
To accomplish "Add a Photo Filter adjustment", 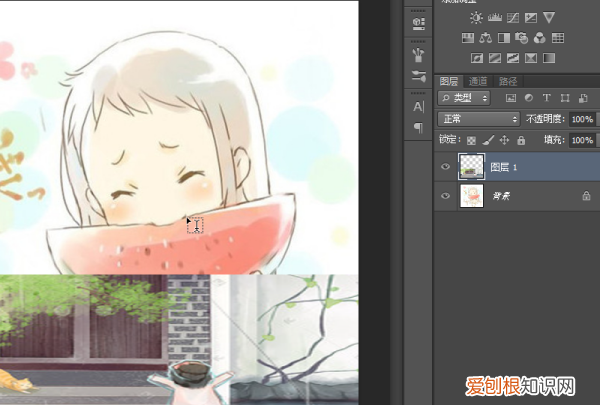I will 521,38.
